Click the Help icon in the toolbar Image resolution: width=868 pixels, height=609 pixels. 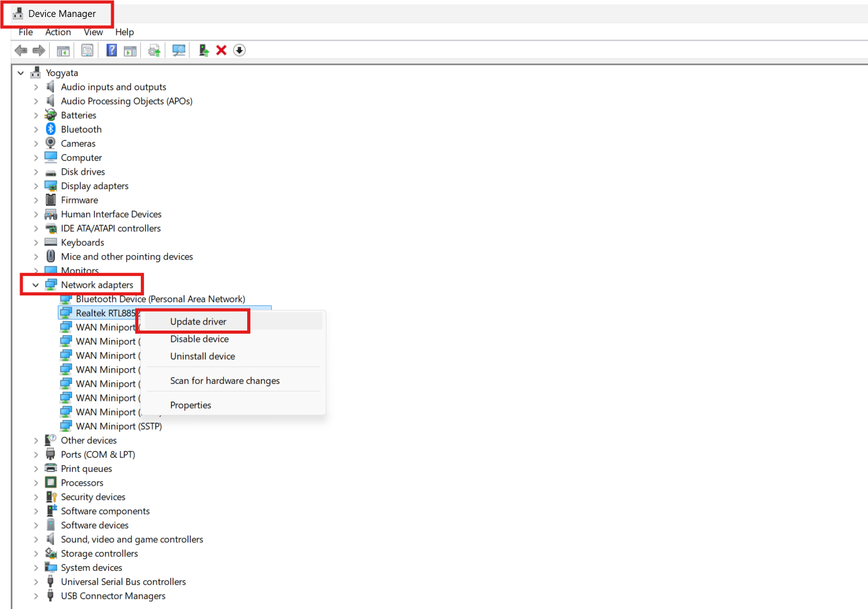point(111,50)
